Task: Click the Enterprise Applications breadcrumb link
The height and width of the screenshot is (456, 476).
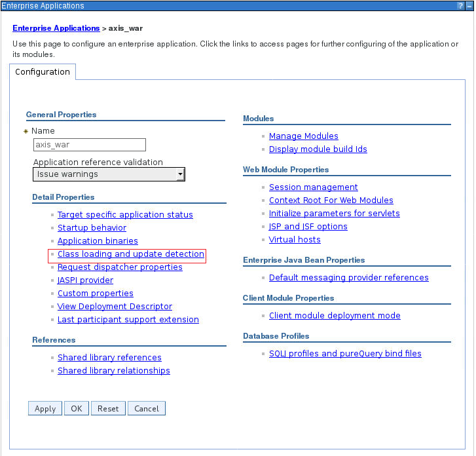Action: 56,28
